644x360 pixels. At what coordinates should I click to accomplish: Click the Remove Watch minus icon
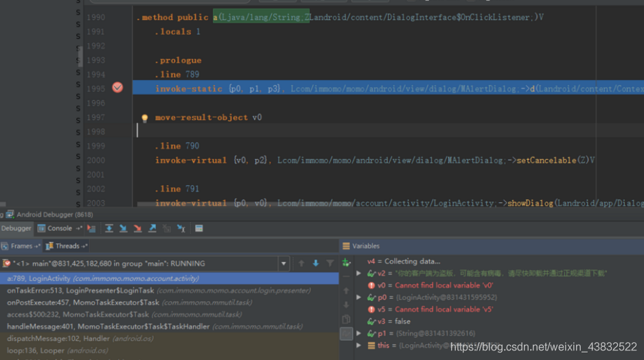pyautogui.click(x=346, y=277)
